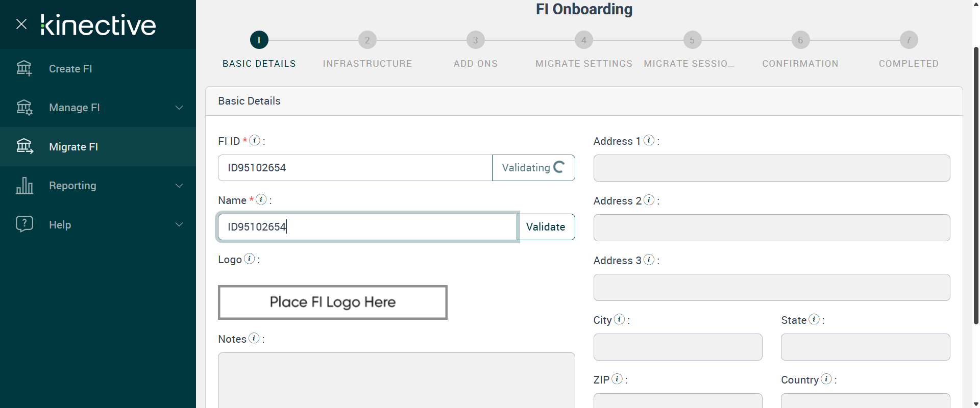Click the Create FI bank icon
Viewport: 980px width, 408px height.
click(x=24, y=68)
